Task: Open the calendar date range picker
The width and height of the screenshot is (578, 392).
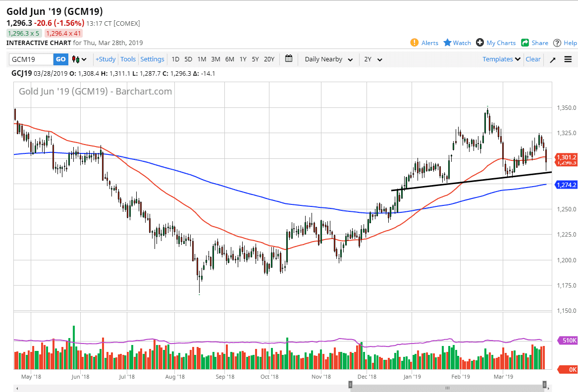Action: tap(289, 59)
